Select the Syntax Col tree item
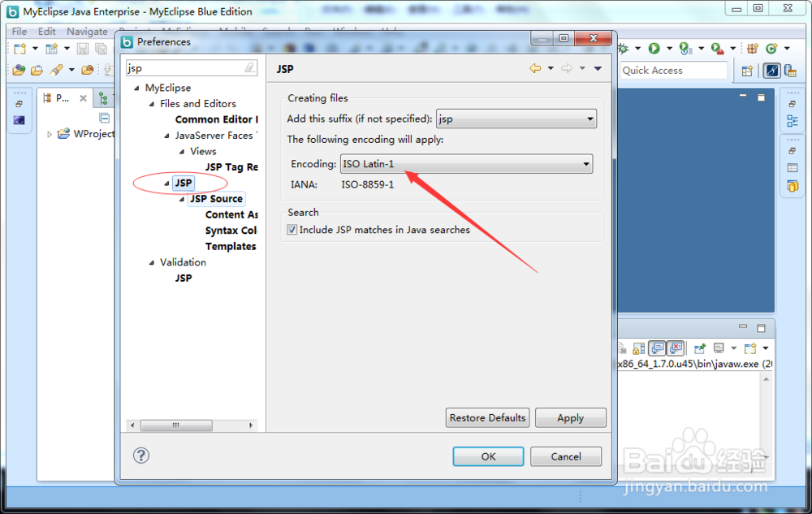Screen dimensions: 812x514 click(x=231, y=231)
